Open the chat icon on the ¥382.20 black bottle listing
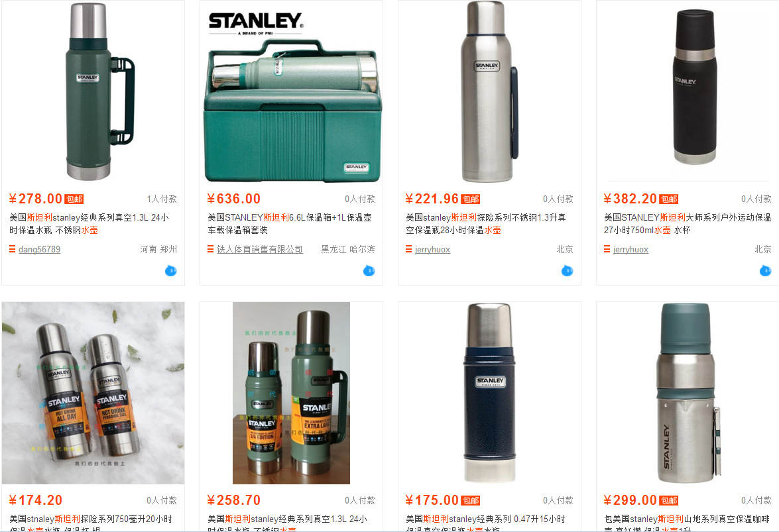This screenshot has width=779, height=532. [x=765, y=271]
